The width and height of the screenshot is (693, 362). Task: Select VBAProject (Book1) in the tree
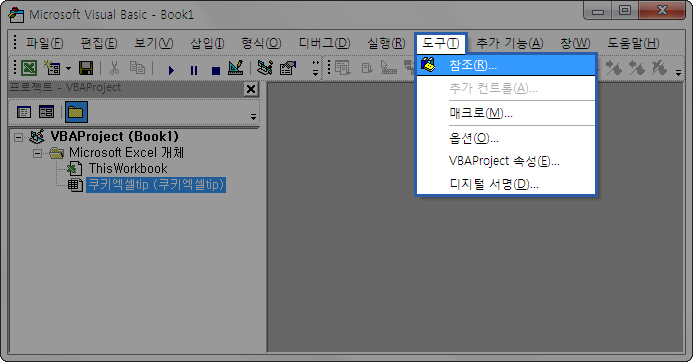(114, 137)
